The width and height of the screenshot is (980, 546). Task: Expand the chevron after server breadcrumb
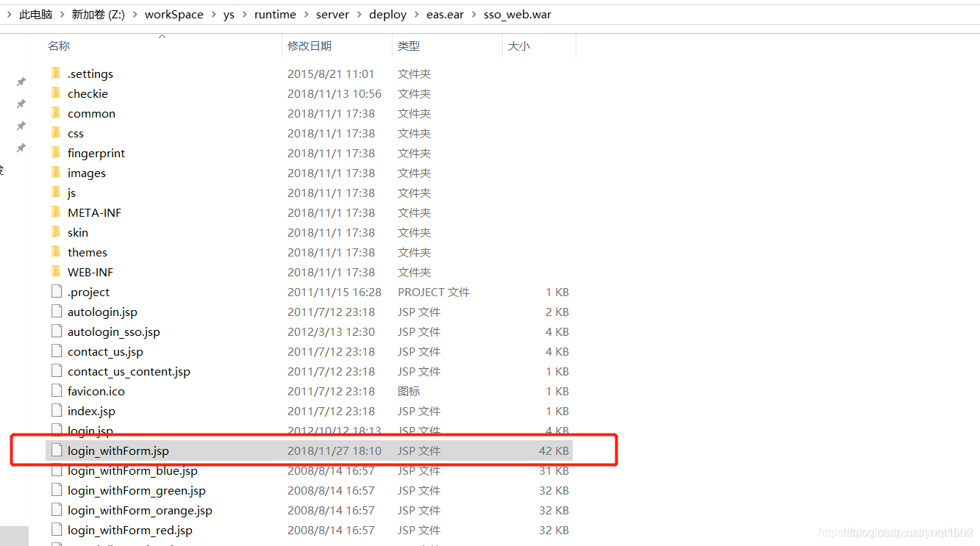359,15
